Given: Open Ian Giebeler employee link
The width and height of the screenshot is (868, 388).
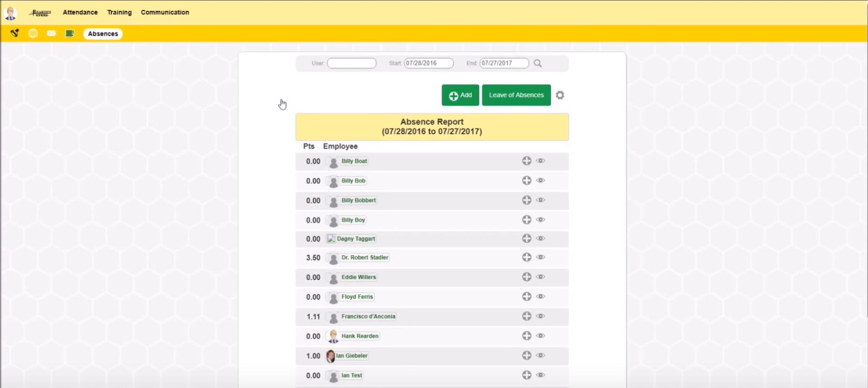Looking at the screenshot, I should [352, 356].
